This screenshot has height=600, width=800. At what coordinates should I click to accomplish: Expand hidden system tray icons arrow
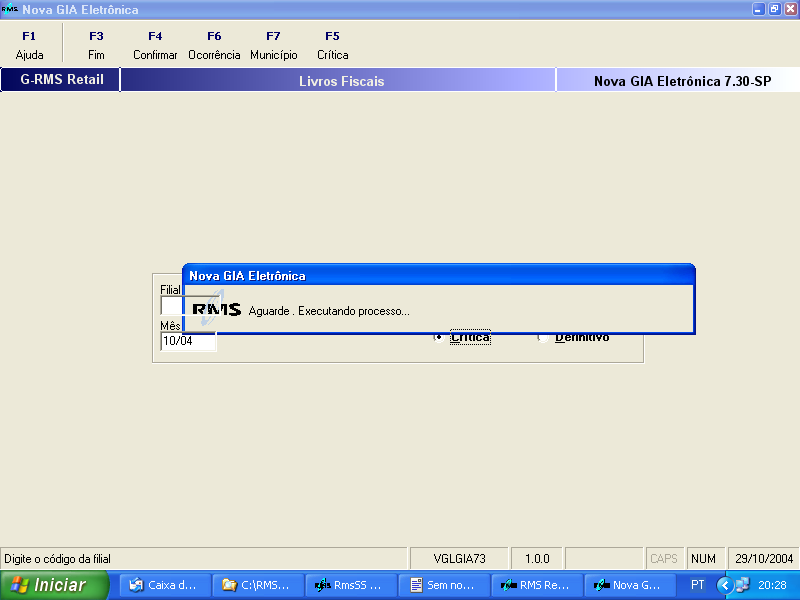(724, 585)
